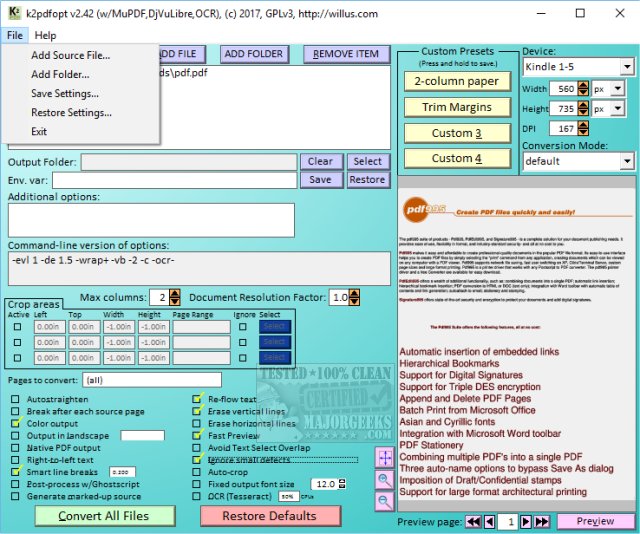Click the Env. var input field
This screenshot has width=640, height=534.
click(175, 180)
